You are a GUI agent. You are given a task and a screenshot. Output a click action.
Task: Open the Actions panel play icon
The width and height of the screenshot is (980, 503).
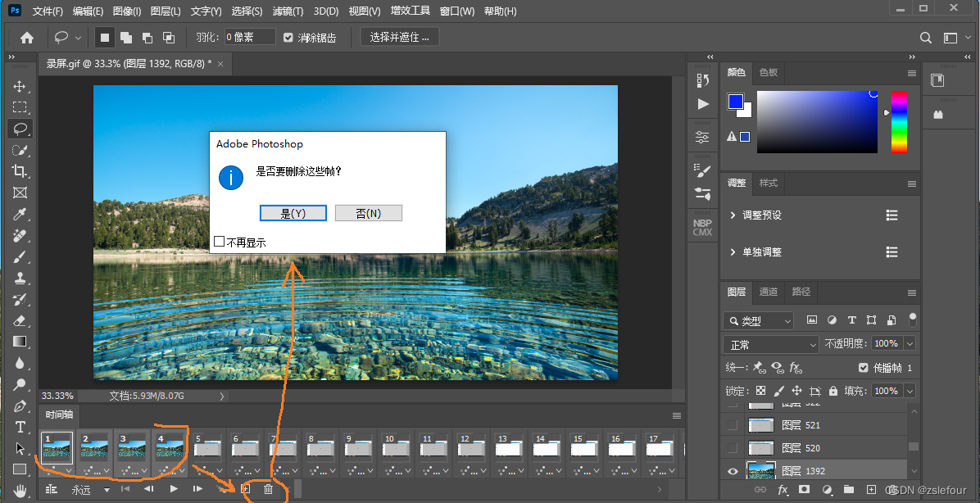(703, 104)
